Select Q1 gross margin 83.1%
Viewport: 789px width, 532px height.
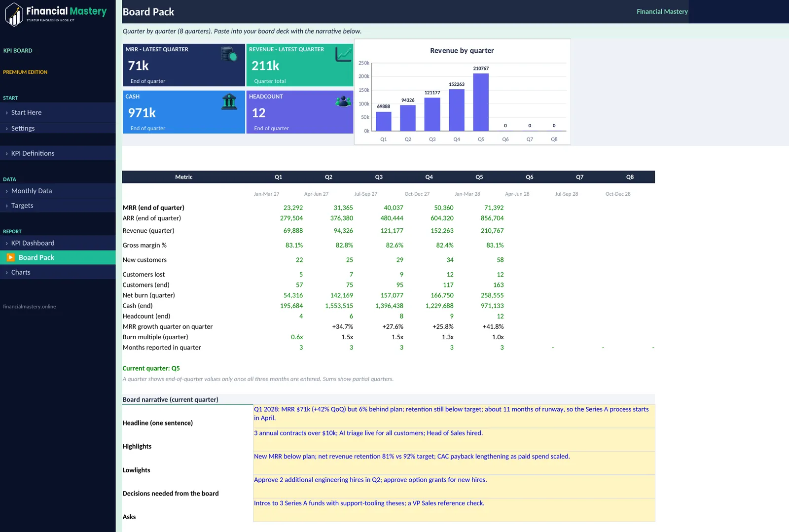coord(294,245)
